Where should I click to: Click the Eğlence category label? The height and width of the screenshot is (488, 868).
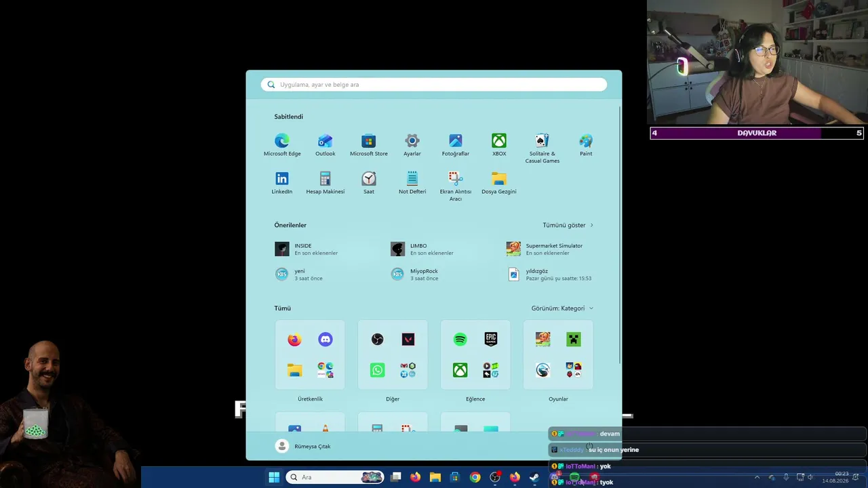[475, 399]
